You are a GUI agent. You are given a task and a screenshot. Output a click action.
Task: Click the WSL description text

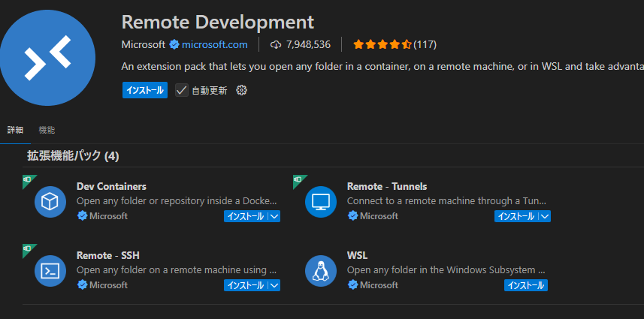(x=446, y=269)
